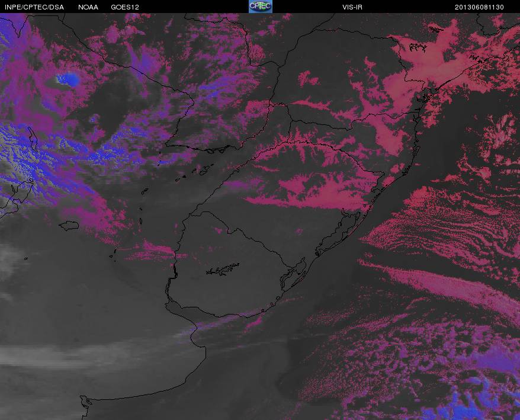
Task: Click the bright blue oval cloud patch
Action: coord(69,79)
